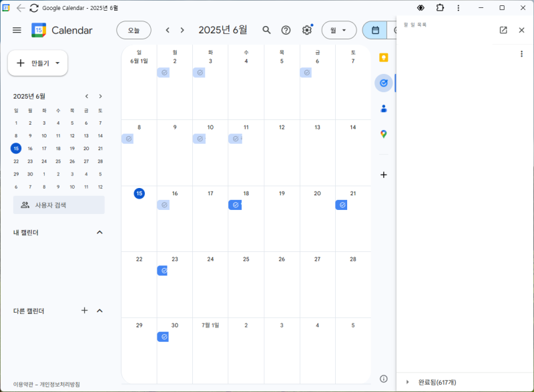Screen dimensions: 534x392
Task: Click the 오늘 today button
Action: point(133,30)
